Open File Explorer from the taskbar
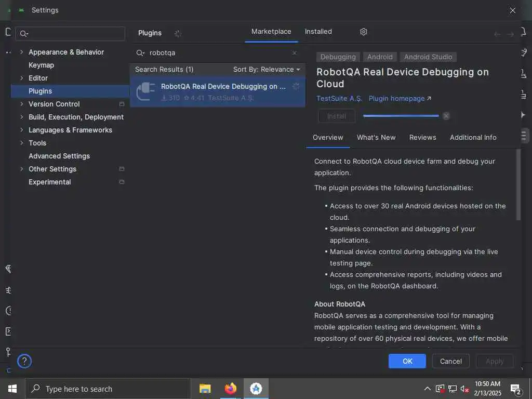Image resolution: width=532 pixels, height=399 pixels. pos(205,389)
